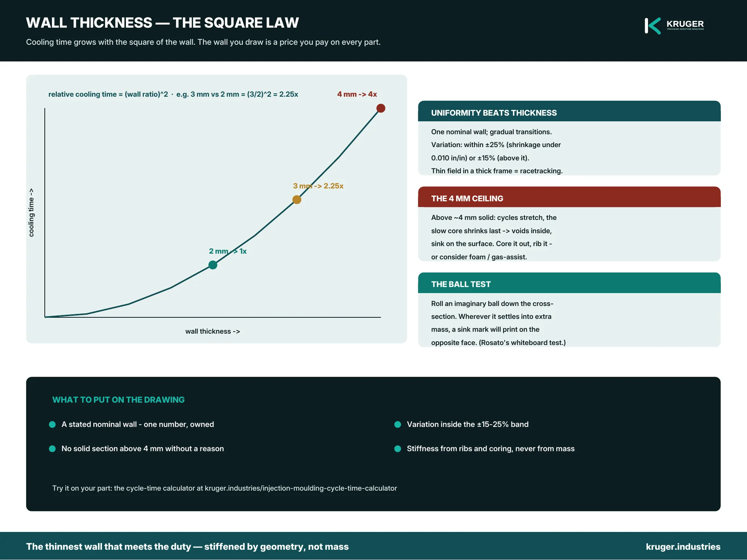
Task: Click 'Stiffness from ribs and coring, never from mass'
Action: (491, 449)
